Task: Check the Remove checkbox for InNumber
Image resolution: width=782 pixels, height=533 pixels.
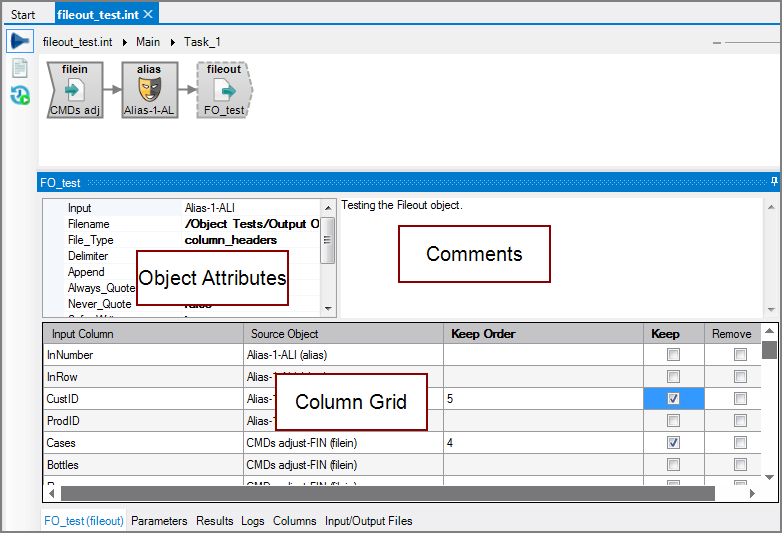Action: 740,355
